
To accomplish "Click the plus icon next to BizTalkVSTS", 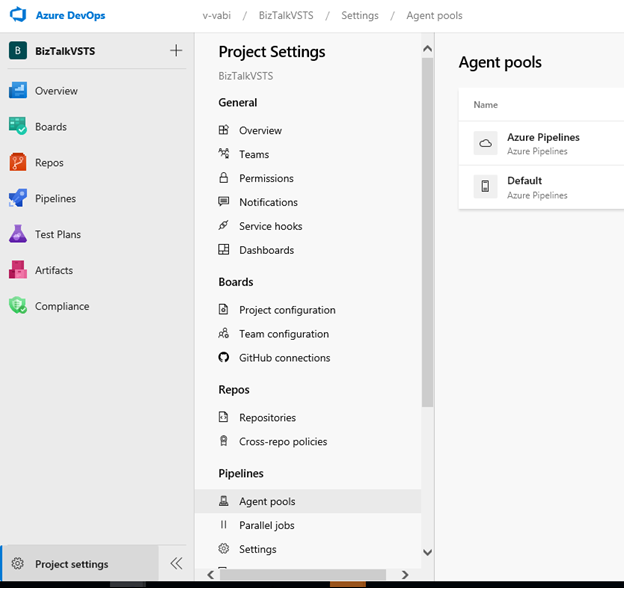I will click(x=176, y=50).
